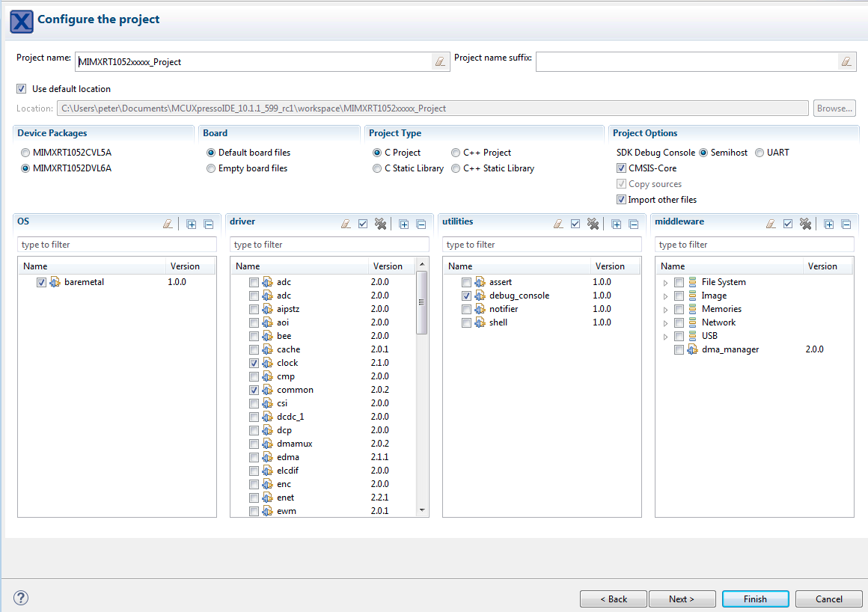The width and height of the screenshot is (868, 612).
Task: Expand the Network middleware node
Action: (665, 323)
